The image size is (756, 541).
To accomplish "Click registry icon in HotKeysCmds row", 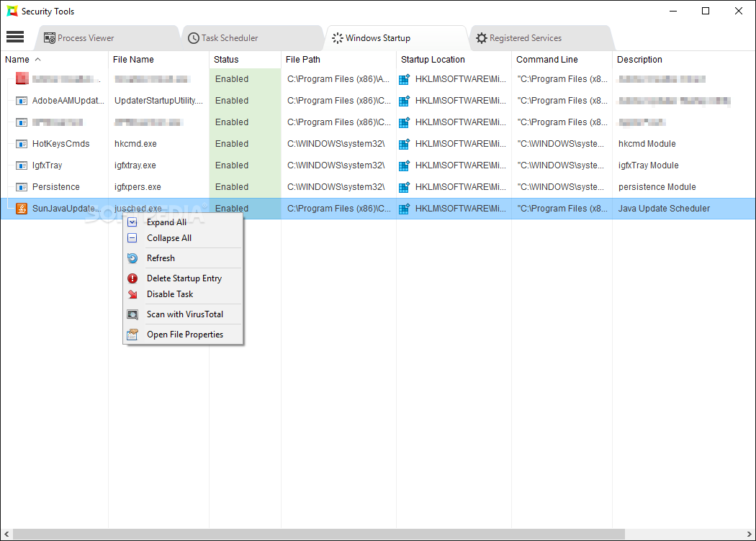I will coord(405,144).
